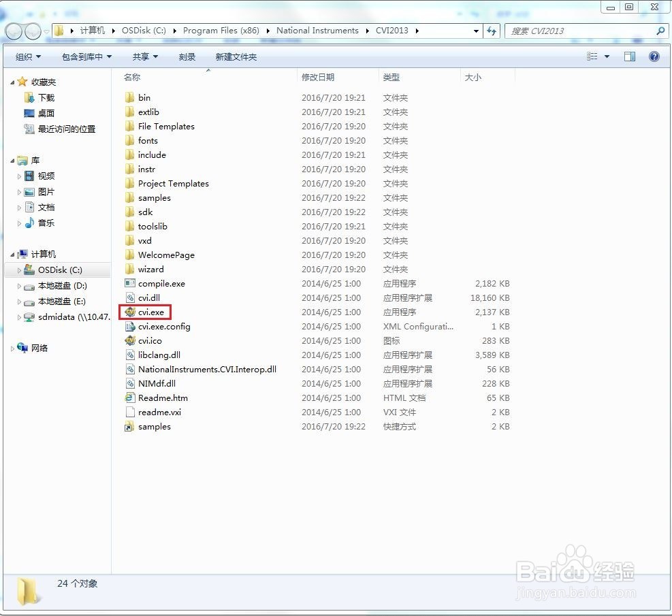Select 音乐 library in tree
The width and height of the screenshot is (672, 616).
coord(46,223)
